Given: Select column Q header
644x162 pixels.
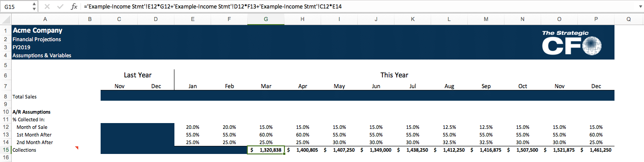Looking at the screenshot, I should (x=629, y=20).
